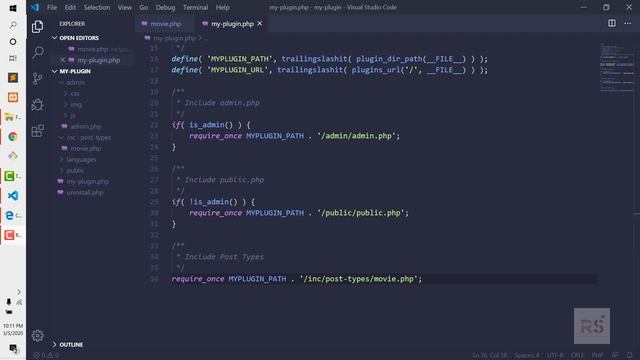Open the Go menu
The height and width of the screenshot is (360, 640).
pyautogui.click(x=144, y=7)
